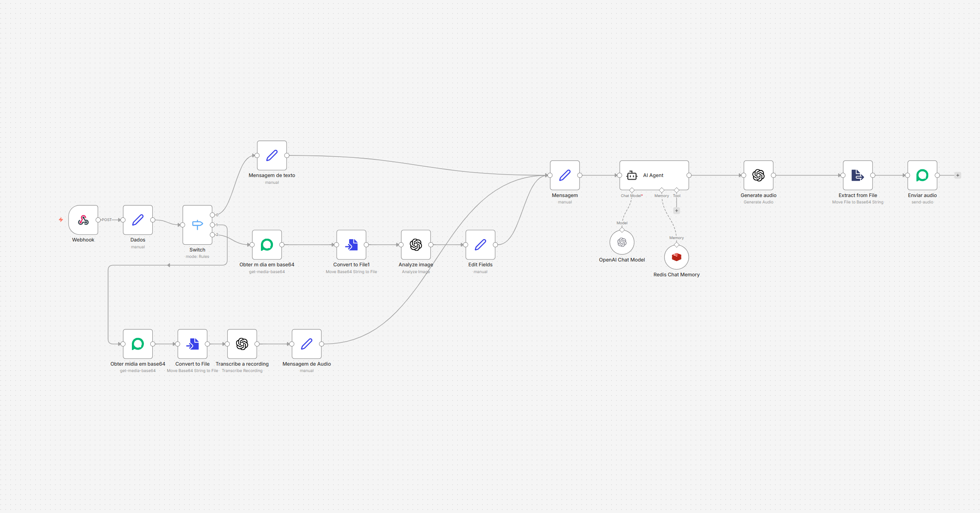Click the Enviar audio node
This screenshot has height=513, width=980.
pos(922,175)
